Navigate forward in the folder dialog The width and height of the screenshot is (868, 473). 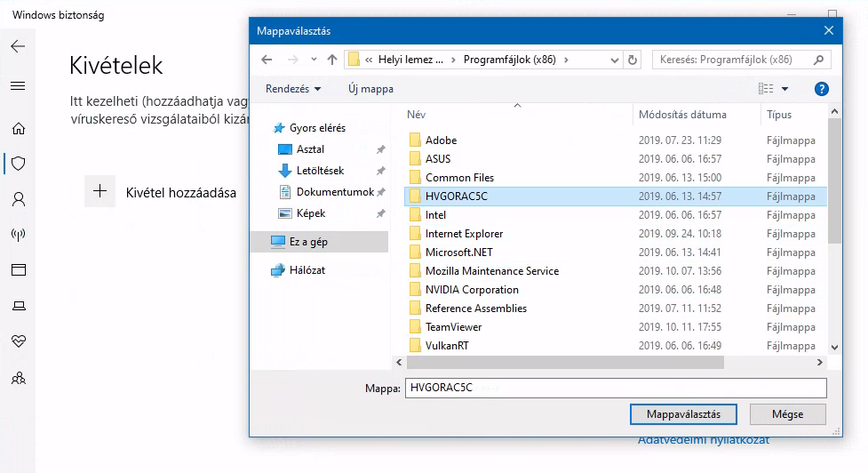pyautogui.click(x=293, y=60)
